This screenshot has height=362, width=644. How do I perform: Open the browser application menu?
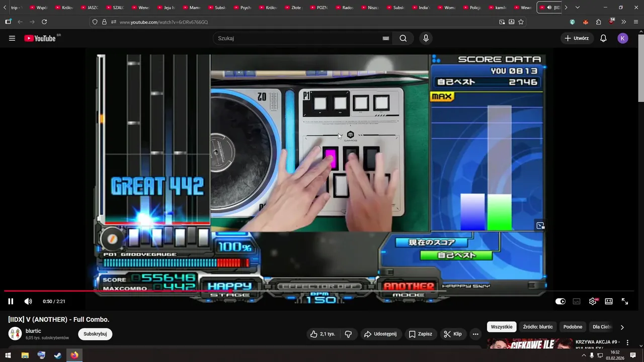coord(636,22)
